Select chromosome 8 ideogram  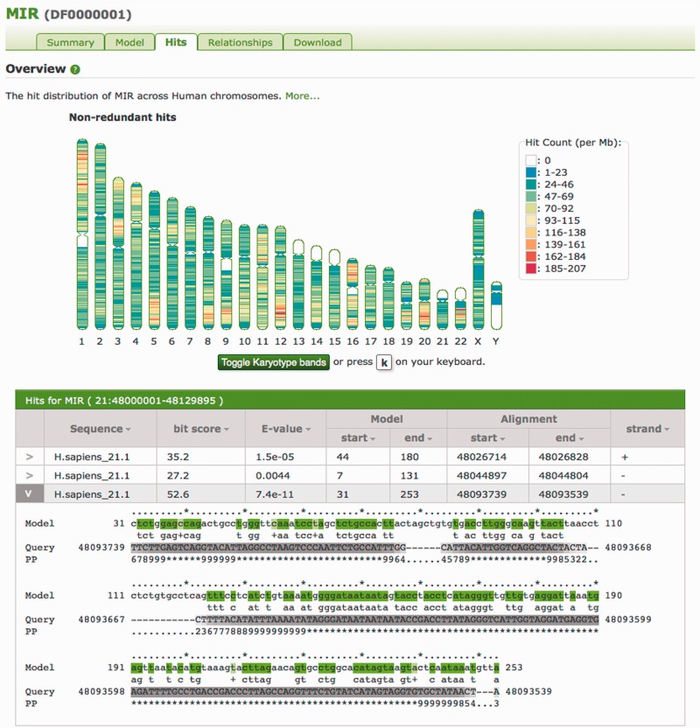208,272
